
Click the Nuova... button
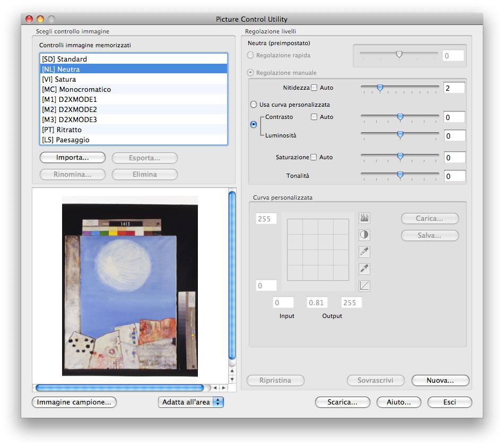point(440,380)
